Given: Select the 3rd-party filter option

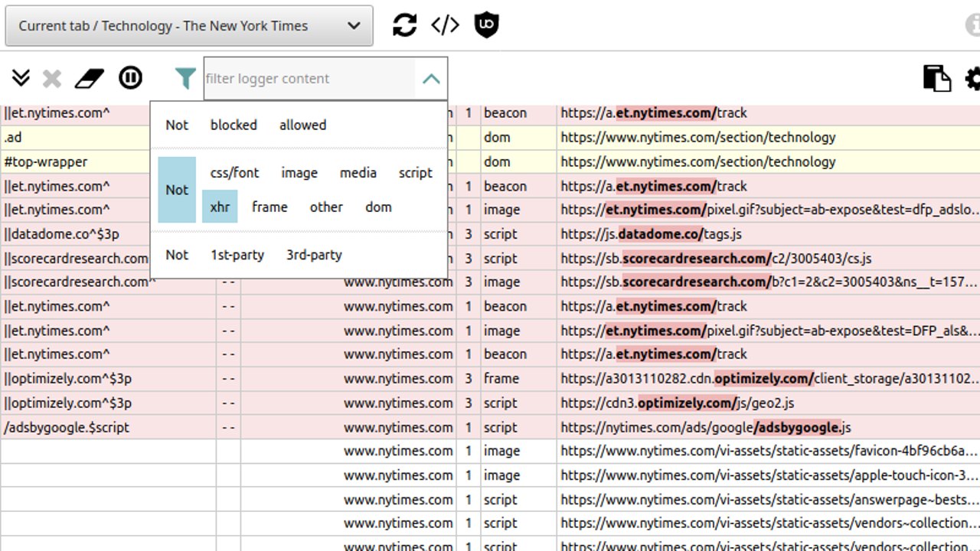Looking at the screenshot, I should pyautogui.click(x=312, y=255).
